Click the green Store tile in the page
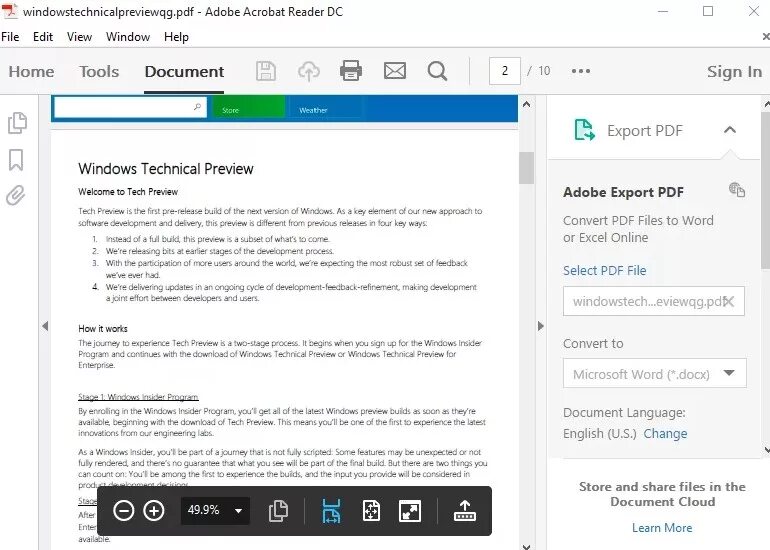 click(x=248, y=108)
